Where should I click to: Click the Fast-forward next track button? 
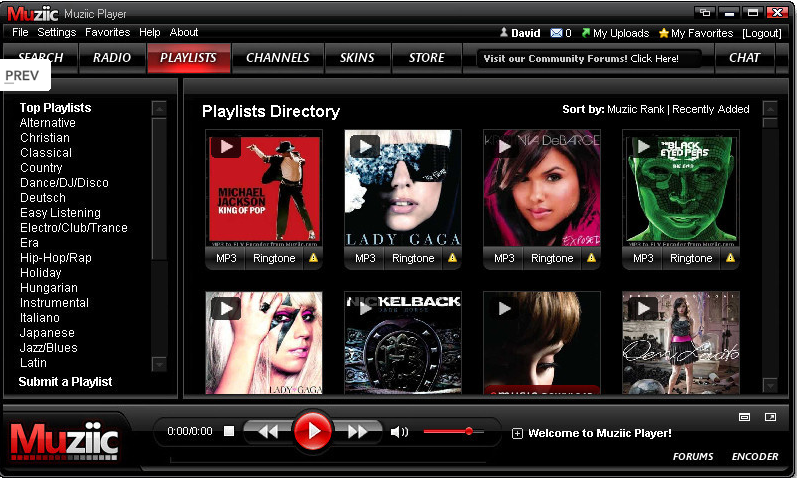358,432
